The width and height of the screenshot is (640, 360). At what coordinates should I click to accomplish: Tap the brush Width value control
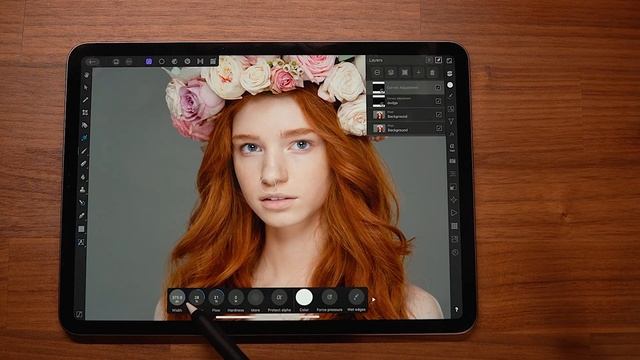177,298
